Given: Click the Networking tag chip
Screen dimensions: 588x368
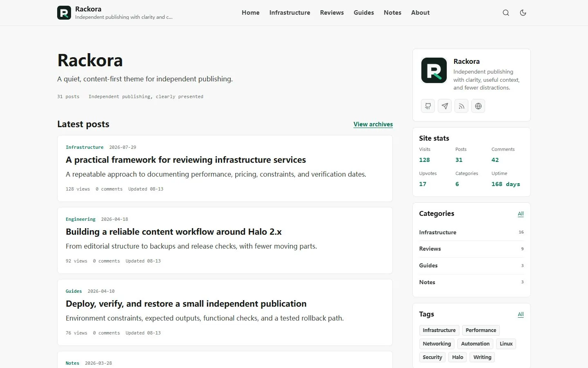Looking at the screenshot, I should tap(437, 344).
